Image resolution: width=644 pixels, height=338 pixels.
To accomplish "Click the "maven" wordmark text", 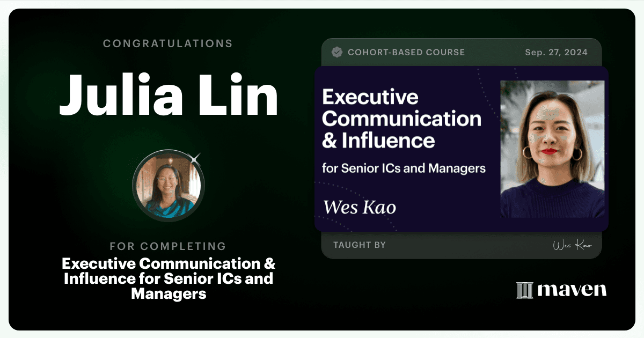I will point(572,290).
